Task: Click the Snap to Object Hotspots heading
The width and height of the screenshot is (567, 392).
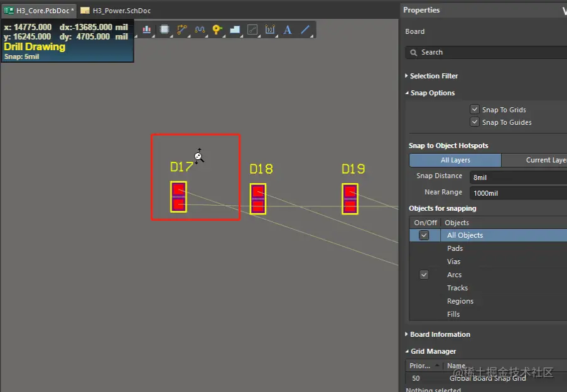Action: click(x=448, y=146)
